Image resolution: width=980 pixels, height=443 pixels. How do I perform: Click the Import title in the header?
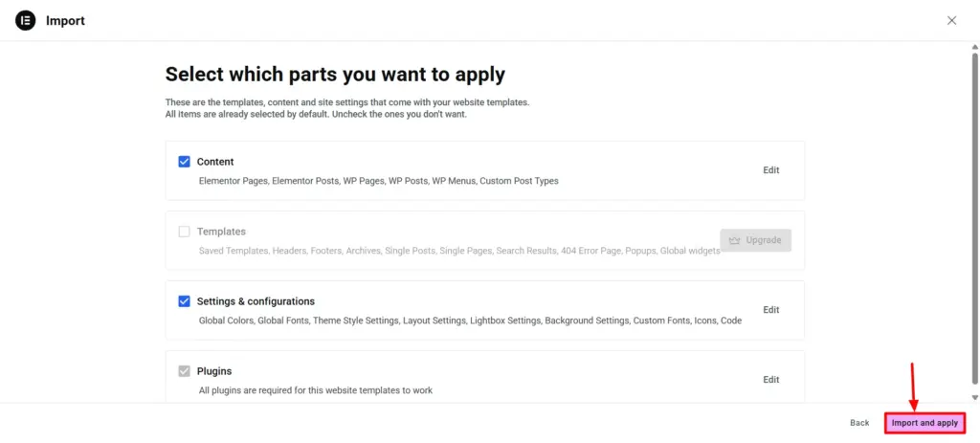[65, 21]
